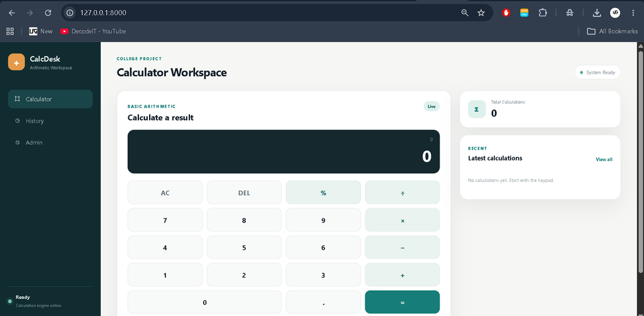Viewport: 644px width, 316px height.
Task: Tap digit 9 on keypad
Action: point(323,220)
